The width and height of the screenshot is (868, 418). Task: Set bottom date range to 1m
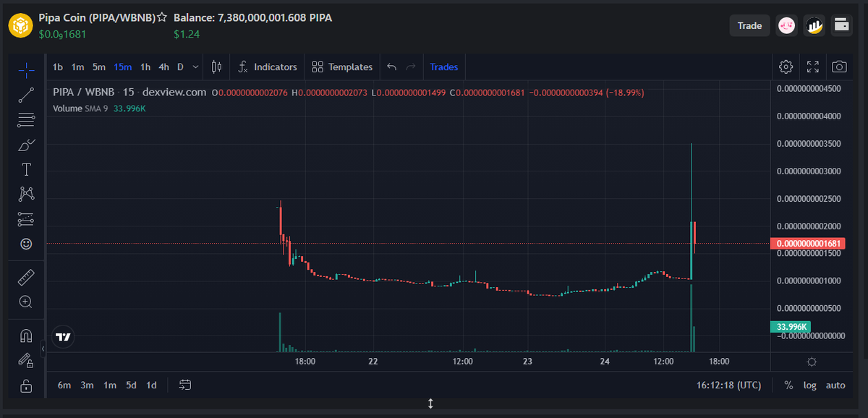pos(110,385)
